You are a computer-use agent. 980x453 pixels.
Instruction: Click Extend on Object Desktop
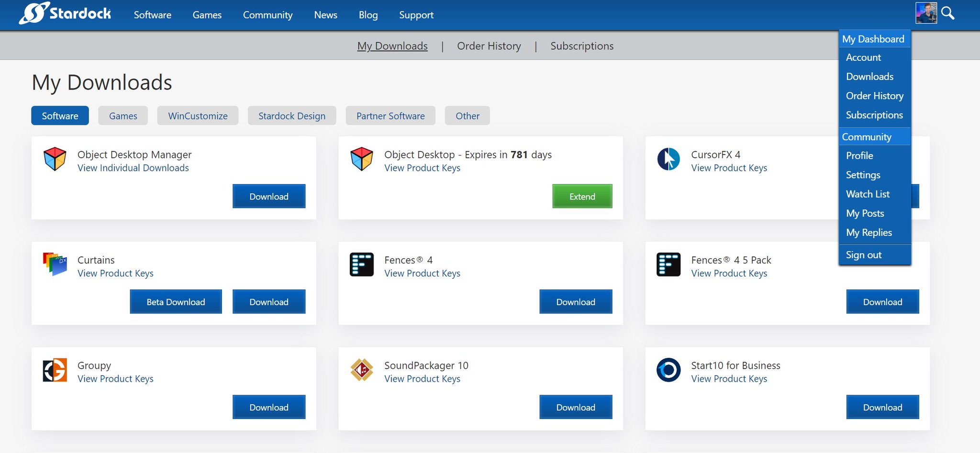582,196
